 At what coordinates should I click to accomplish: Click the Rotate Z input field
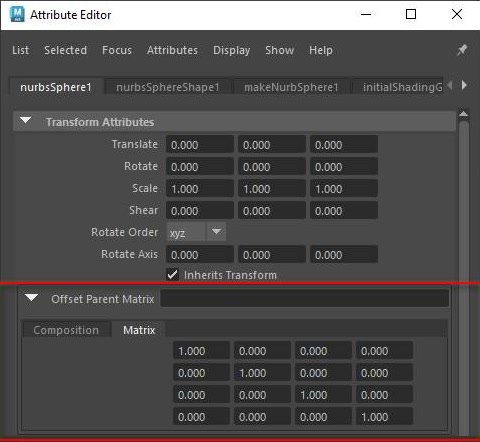coord(344,167)
